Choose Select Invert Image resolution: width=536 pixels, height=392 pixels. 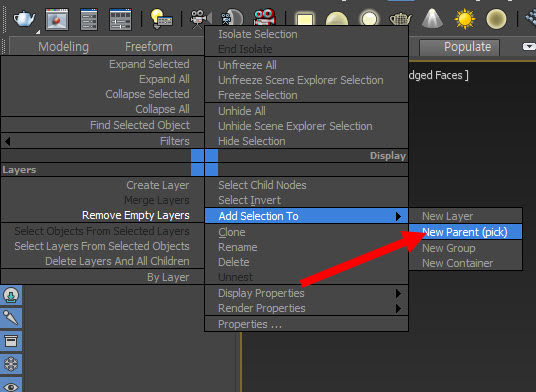(x=306, y=200)
